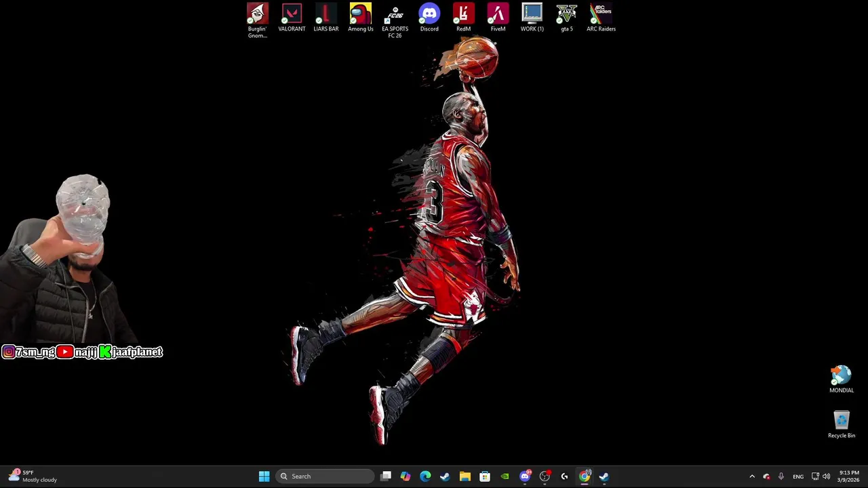Click the taskbar Search box
The image size is (868, 488).
click(325, 476)
